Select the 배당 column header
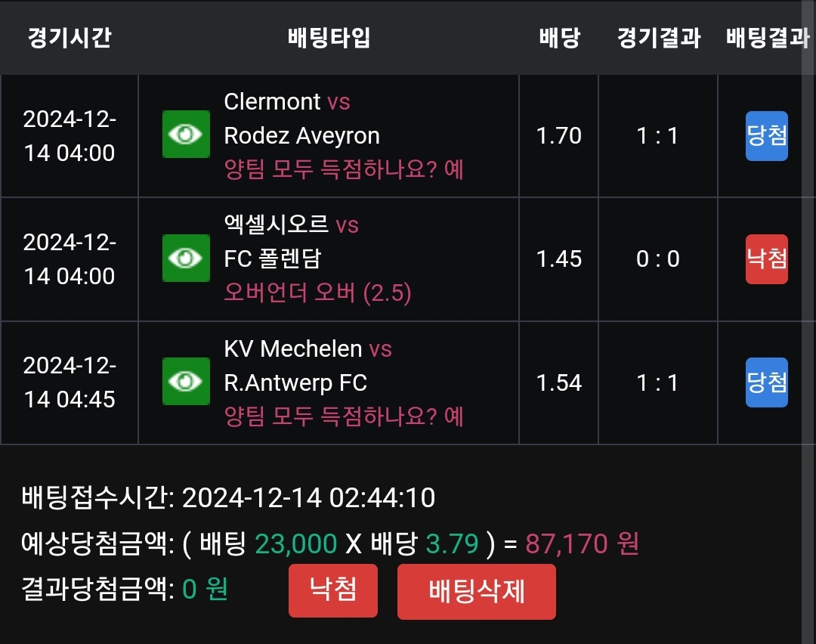816x644 pixels. pos(559,38)
